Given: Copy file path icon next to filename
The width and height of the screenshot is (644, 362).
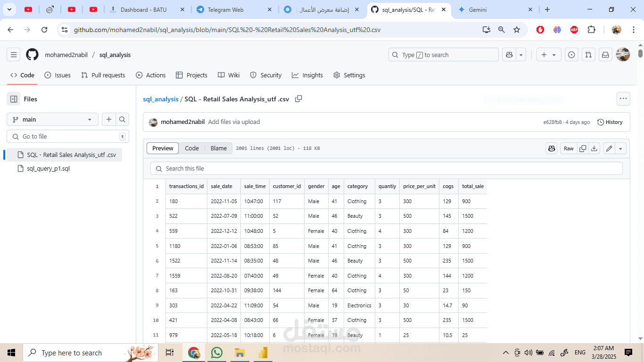Looking at the screenshot, I should 298,99.
